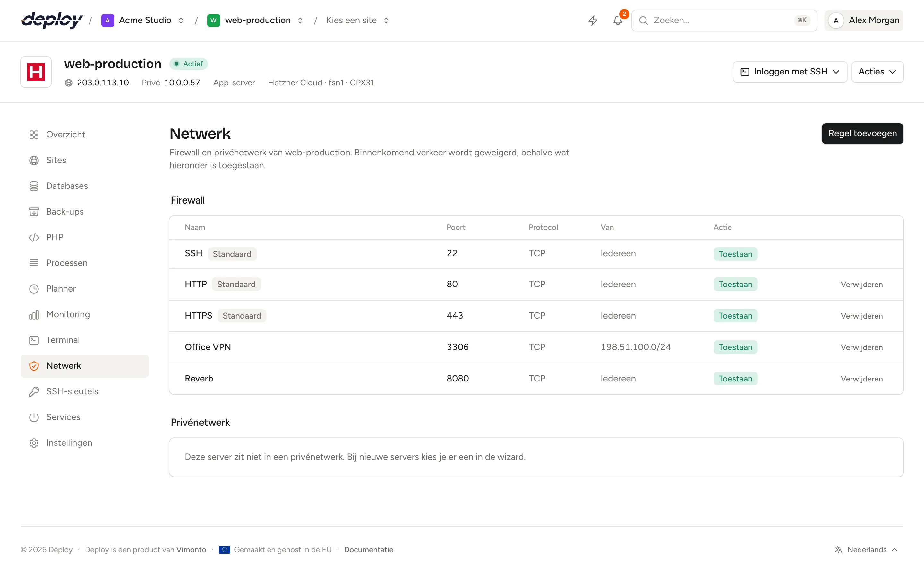Click the Services power icon
This screenshot has width=924, height=578.
tap(34, 417)
